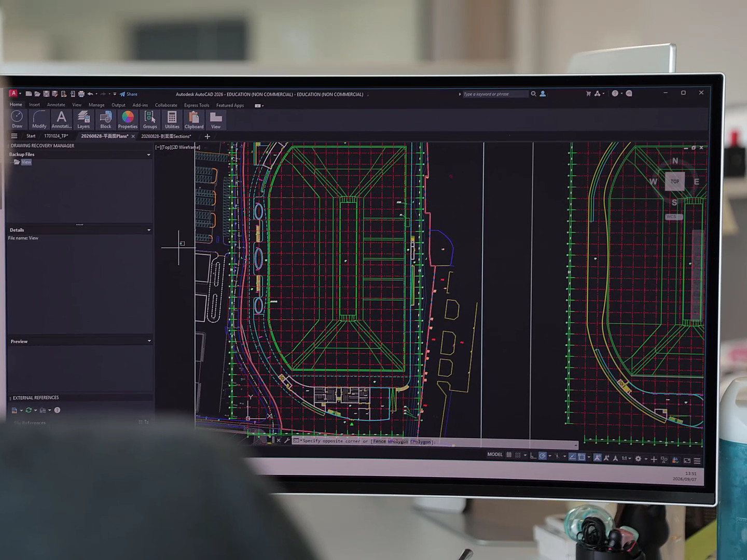This screenshot has height=560, width=747.
Task: Toggle polar tracking in status bar
Action: tap(543, 456)
